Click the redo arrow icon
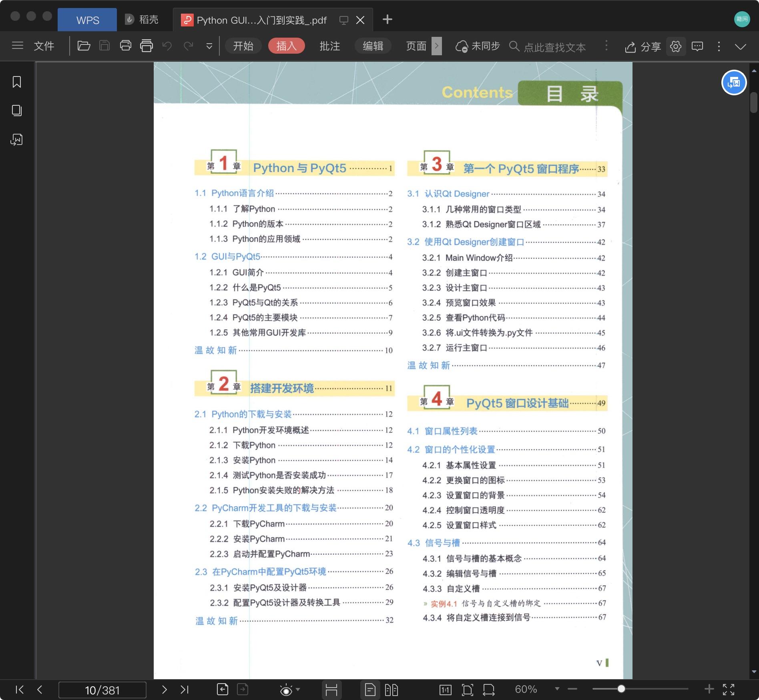759x700 pixels. [188, 46]
